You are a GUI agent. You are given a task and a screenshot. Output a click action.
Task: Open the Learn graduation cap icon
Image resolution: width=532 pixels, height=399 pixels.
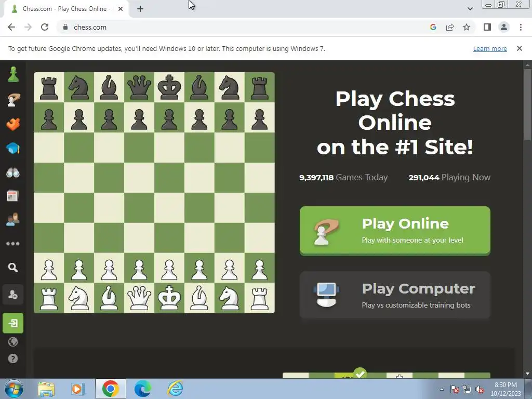pos(13,148)
